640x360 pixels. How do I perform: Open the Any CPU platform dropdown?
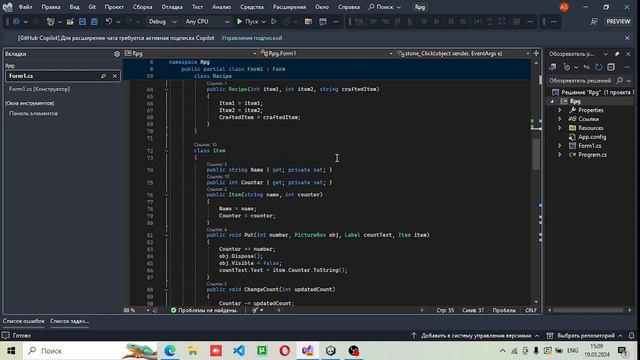(207, 22)
